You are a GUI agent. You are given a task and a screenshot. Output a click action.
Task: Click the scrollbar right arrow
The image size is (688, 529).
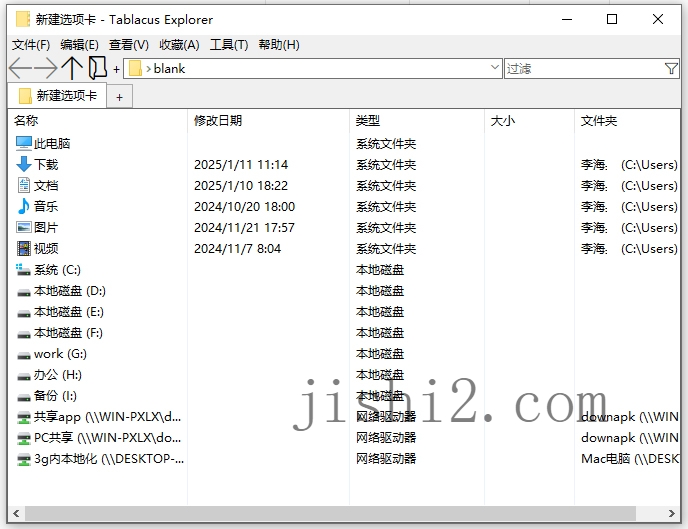click(x=671, y=513)
